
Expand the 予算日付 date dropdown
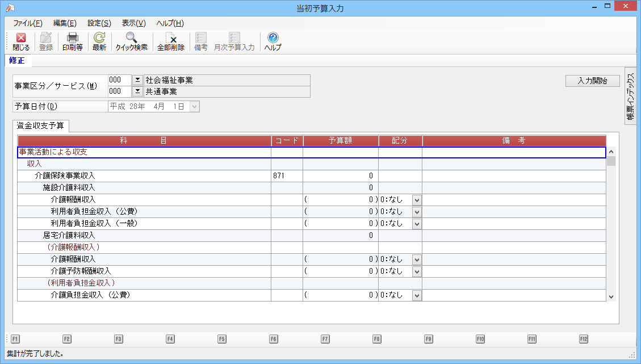[x=194, y=106]
